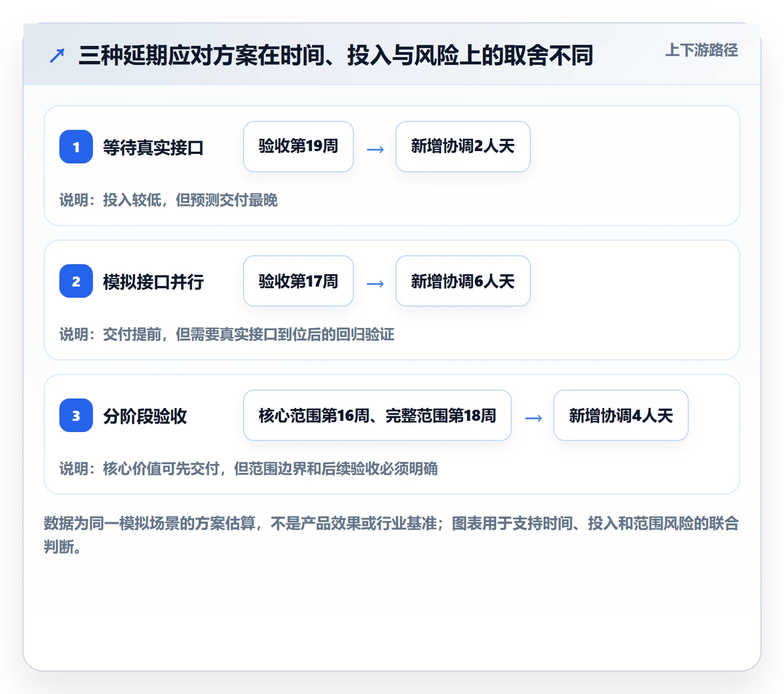
Task: Click the 等待真实接口 option title
Action: coord(153,147)
